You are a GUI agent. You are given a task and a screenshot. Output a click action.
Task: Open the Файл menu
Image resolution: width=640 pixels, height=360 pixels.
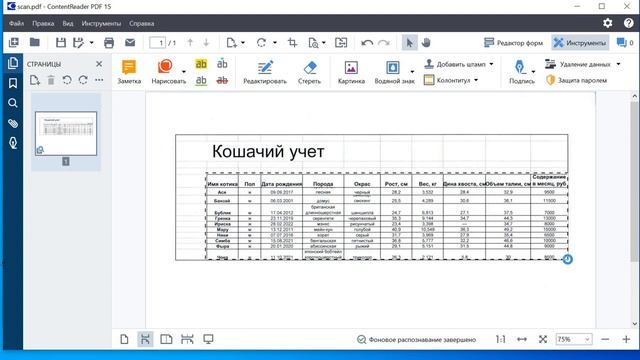16,23
